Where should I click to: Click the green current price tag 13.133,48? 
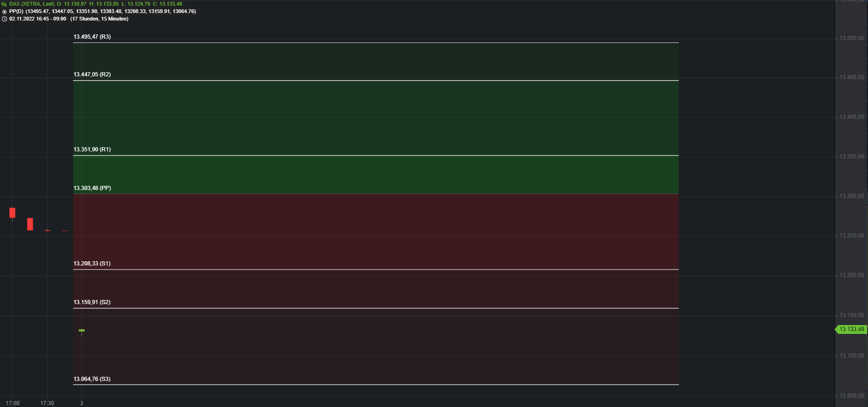[x=851, y=329]
